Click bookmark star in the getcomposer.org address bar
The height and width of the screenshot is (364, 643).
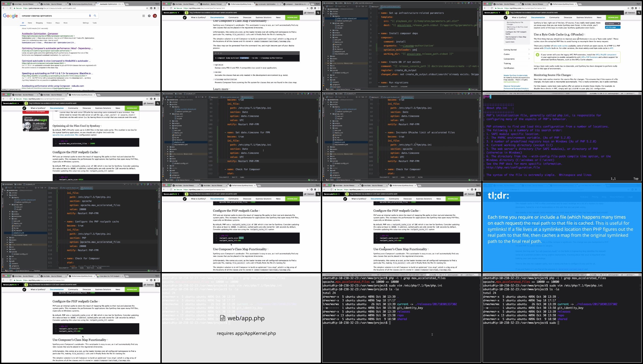coord(147,8)
